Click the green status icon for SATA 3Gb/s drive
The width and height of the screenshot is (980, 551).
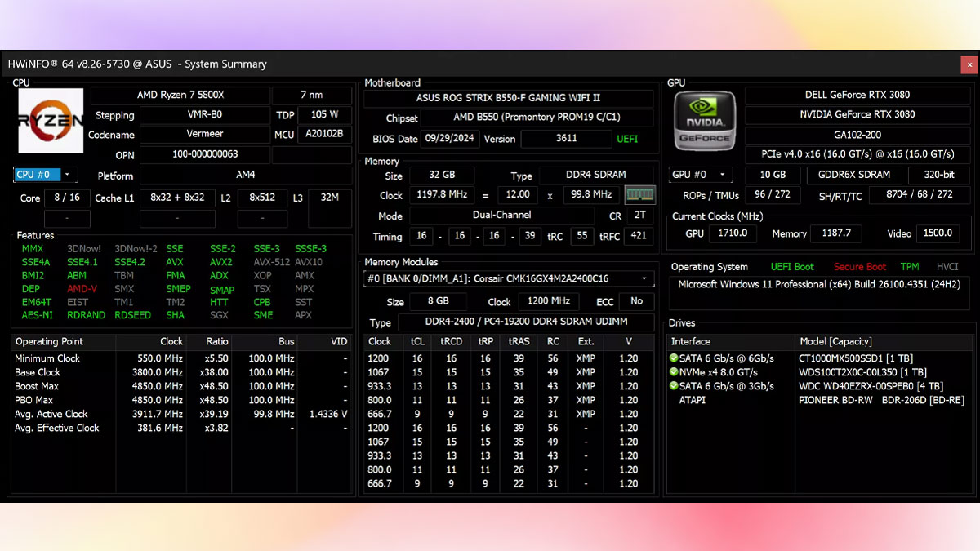(674, 386)
